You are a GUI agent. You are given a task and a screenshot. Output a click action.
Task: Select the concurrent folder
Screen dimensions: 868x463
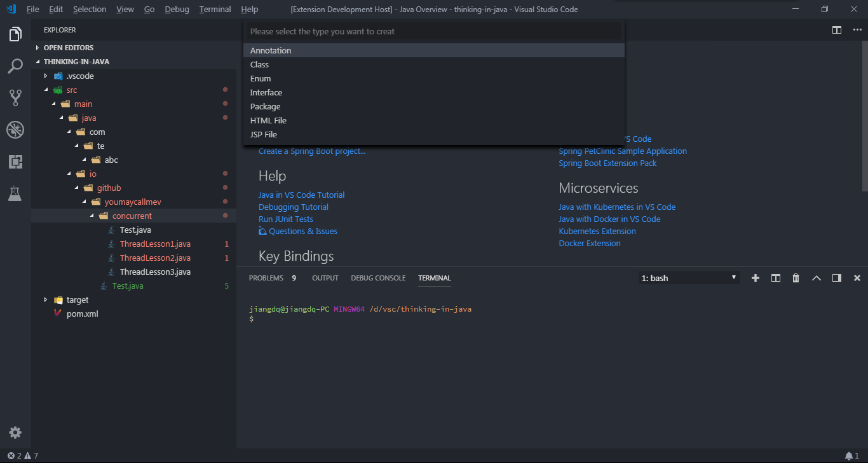coord(133,216)
